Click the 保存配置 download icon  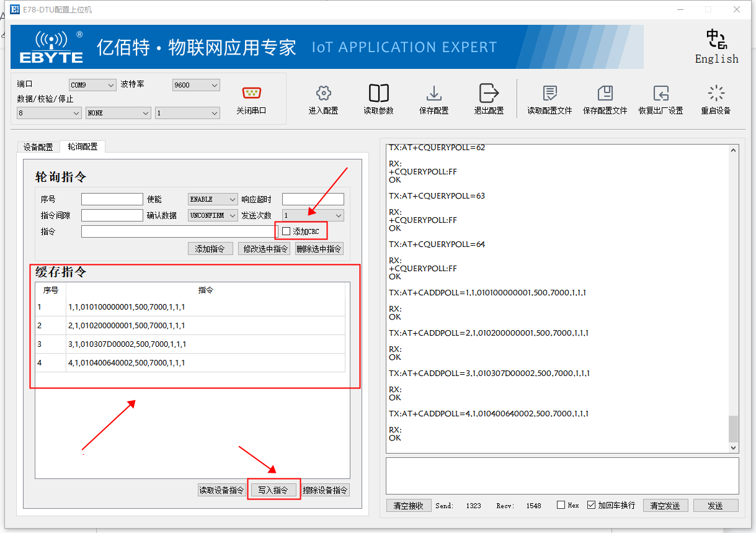(434, 98)
